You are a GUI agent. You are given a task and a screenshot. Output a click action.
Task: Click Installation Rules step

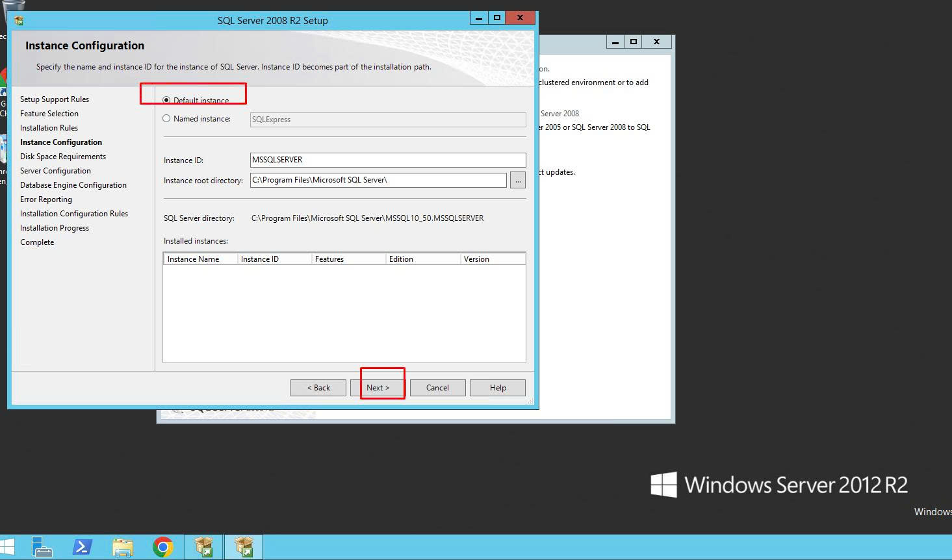click(x=49, y=128)
